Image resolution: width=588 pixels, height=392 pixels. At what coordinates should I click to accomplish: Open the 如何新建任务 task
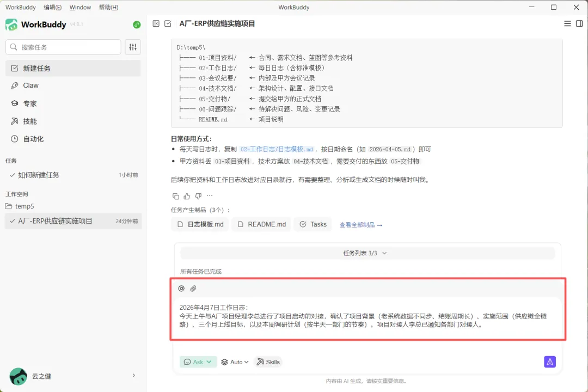(73, 175)
